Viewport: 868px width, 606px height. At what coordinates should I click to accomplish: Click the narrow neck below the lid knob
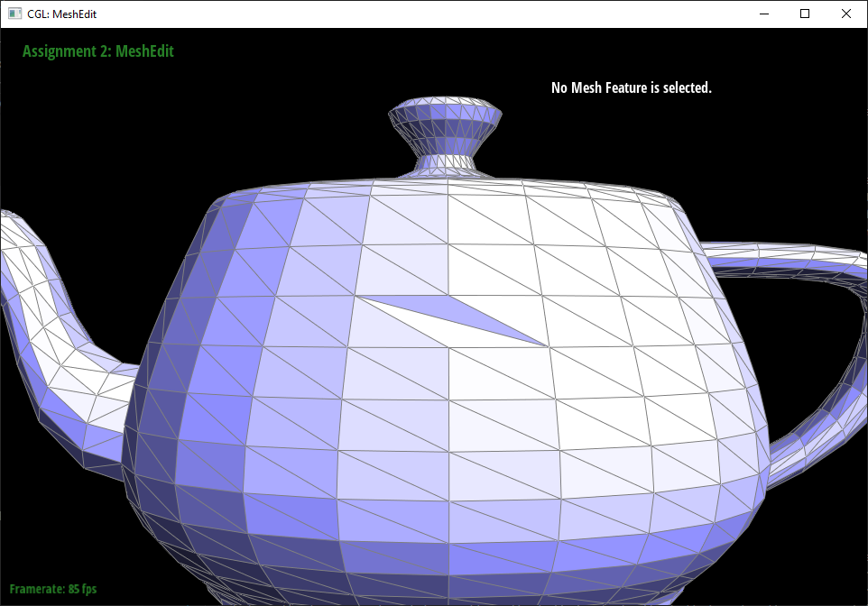click(446, 163)
